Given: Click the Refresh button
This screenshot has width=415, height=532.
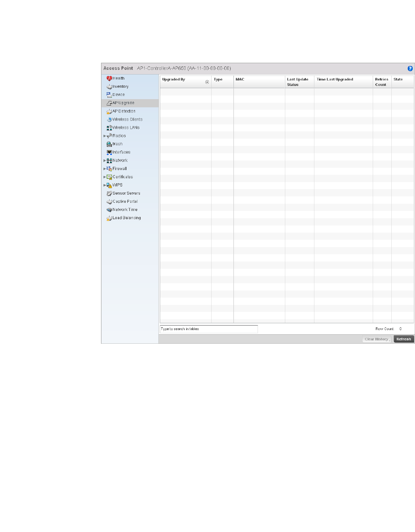Looking at the screenshot, I should (x=404, y=339).
